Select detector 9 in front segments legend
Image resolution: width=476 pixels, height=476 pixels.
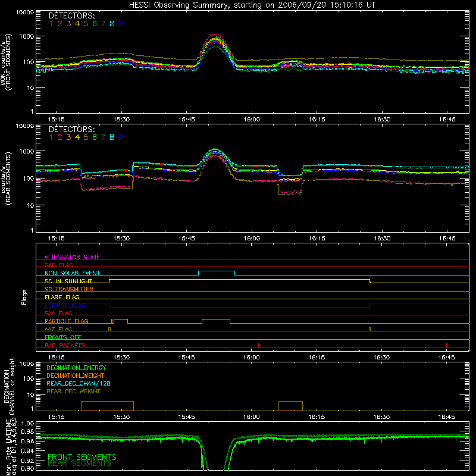(121, 24)
